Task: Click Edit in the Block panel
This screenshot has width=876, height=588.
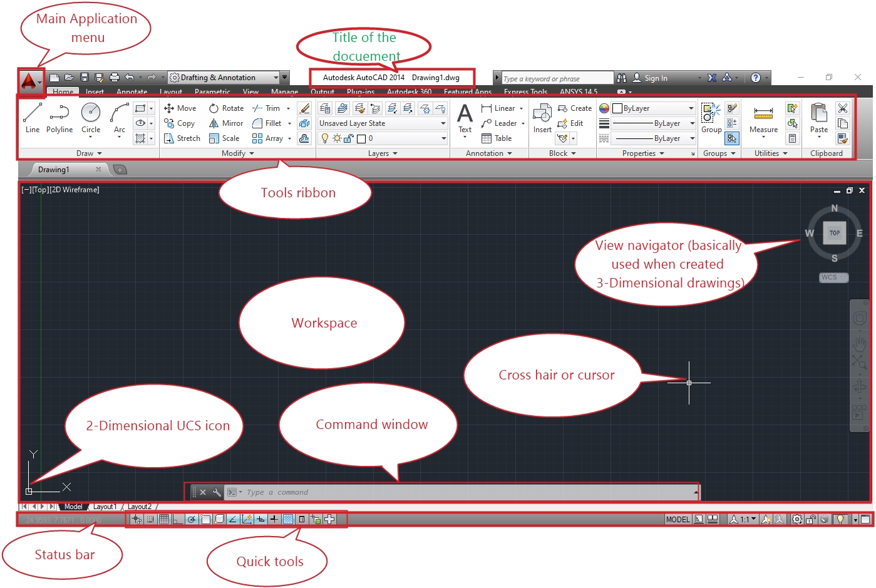Action: point(570,123)
